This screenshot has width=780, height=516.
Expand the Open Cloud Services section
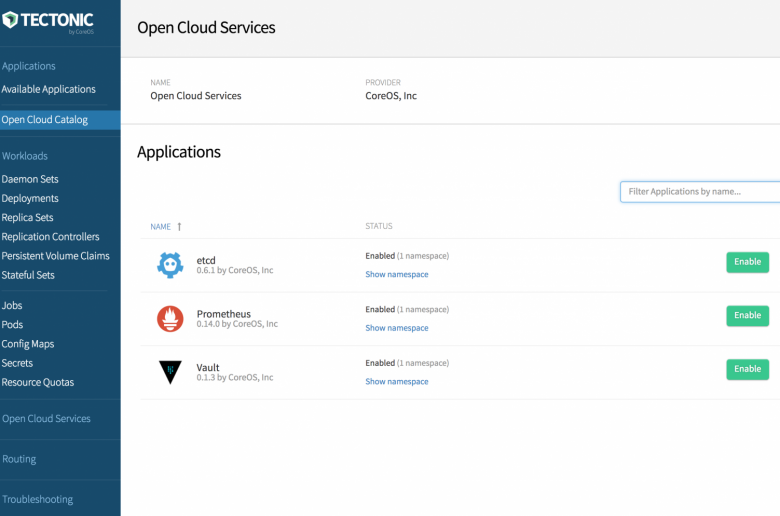pos(46,418)
